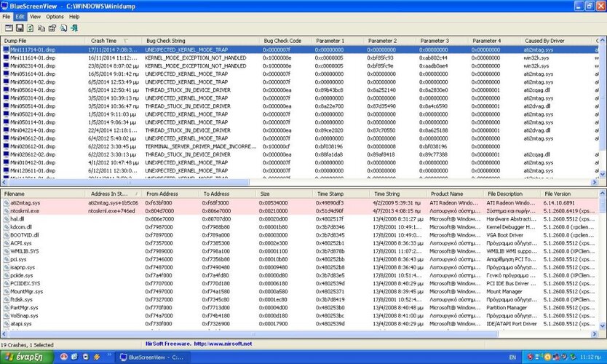
Task: Click the lower pane horizontal scrollbar thumb
Action: 253,333
